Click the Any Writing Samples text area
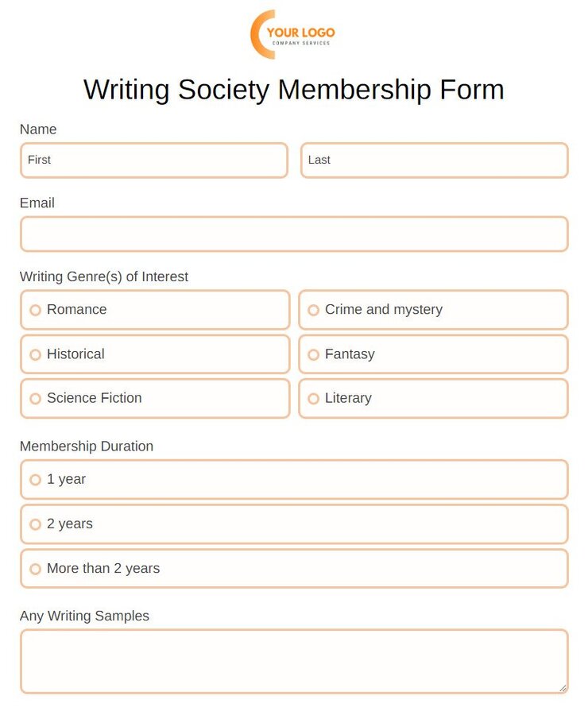 point(294,659)
